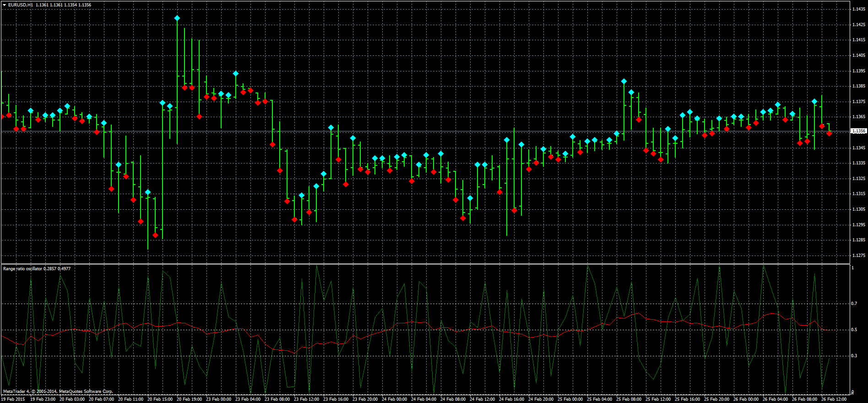This screenshot has width=868, height=403.
Task: Click the 26 Feb 12:00 time axis label
Action: click(x=834, y=399)
